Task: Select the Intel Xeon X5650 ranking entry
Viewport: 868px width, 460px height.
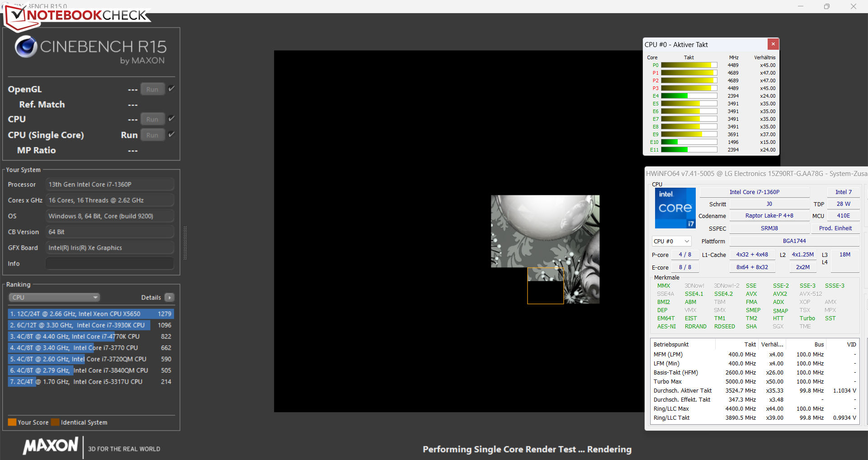Action: pos(90,314)
